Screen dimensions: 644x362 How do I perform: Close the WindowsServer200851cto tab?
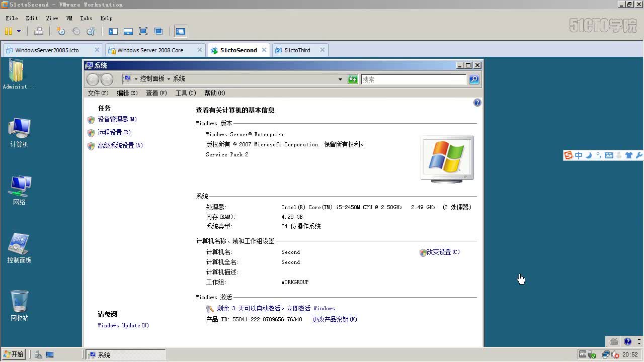tap(97, 50)
